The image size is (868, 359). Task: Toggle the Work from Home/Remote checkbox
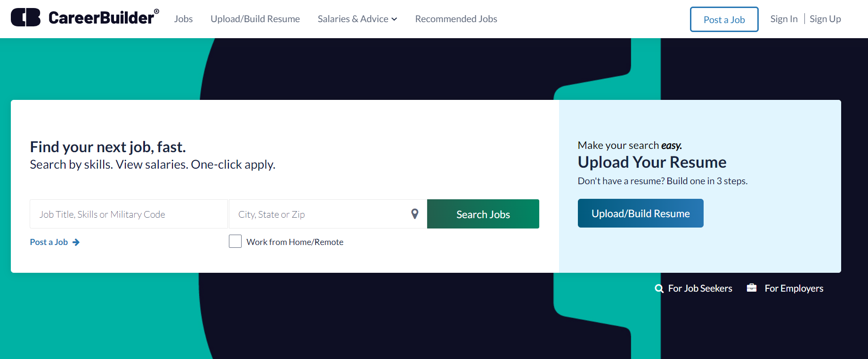pyautogui.click(x=235, y=241)
